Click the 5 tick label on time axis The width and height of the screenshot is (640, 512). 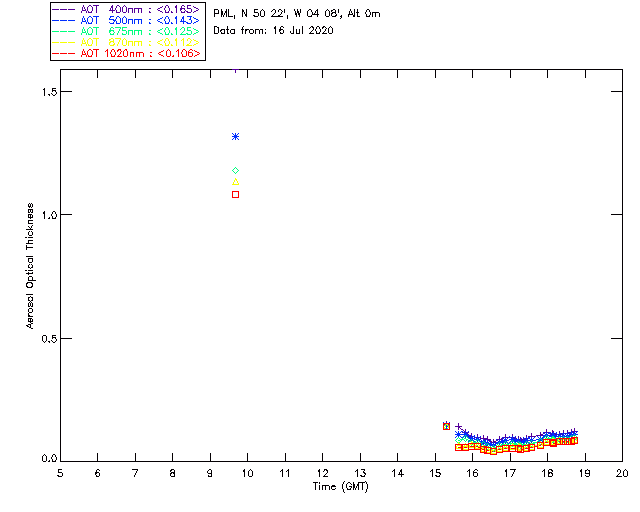(60, 473)
